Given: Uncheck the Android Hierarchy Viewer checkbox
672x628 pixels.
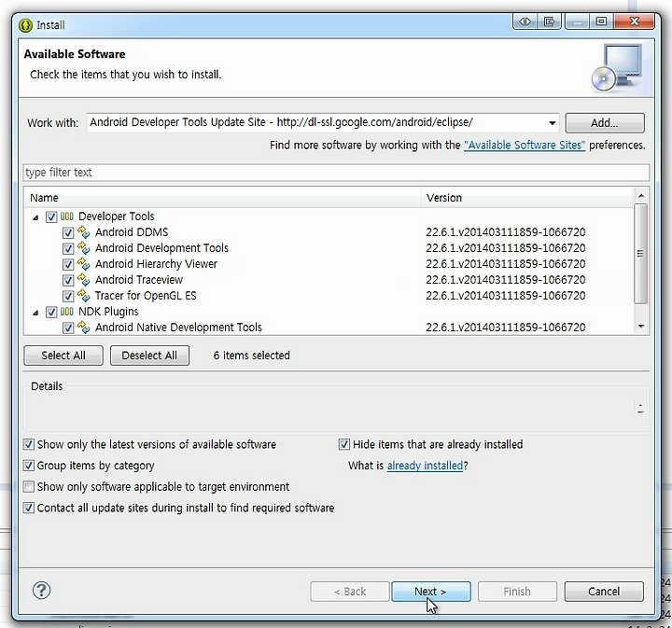Looking at the screenshot, I should click(x=68, y=264).
